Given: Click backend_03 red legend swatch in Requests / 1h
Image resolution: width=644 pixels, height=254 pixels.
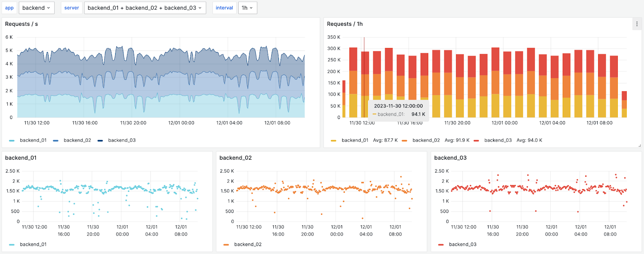Looking at the screenshot, I should (x=477, y=141).
